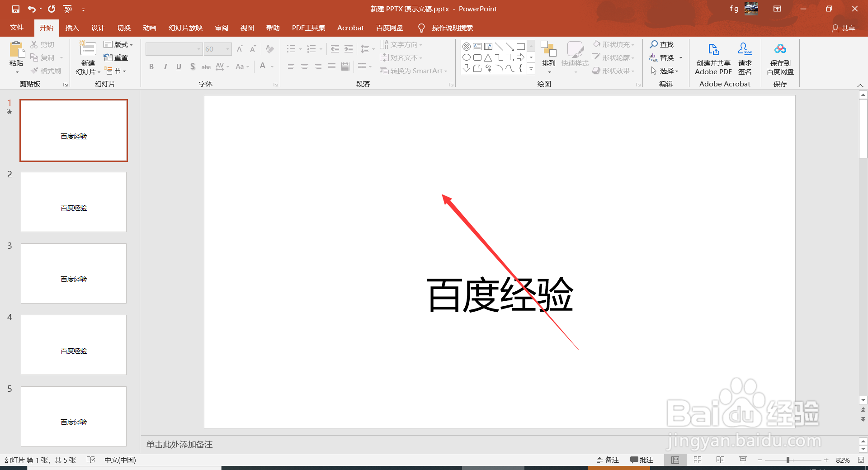Open Replace (替换) dropdown arrow

coord(681,57)
